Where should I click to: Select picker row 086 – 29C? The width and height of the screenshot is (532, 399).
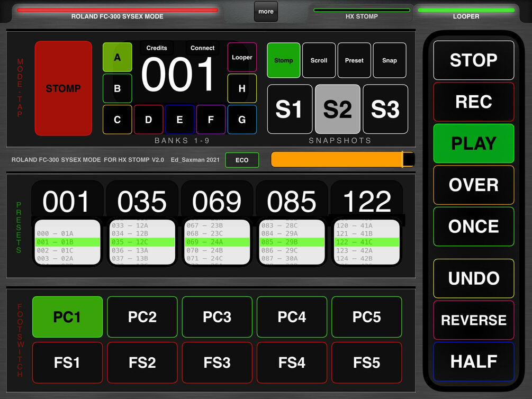(x=292, y=250)
